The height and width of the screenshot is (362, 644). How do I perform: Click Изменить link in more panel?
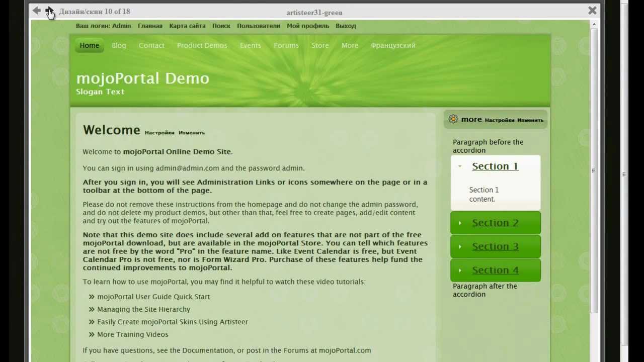point(530,120)
